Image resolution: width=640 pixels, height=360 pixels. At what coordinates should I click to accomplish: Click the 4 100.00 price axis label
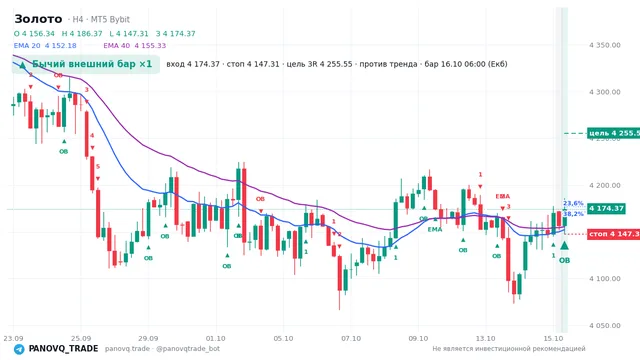coord(605,279)
